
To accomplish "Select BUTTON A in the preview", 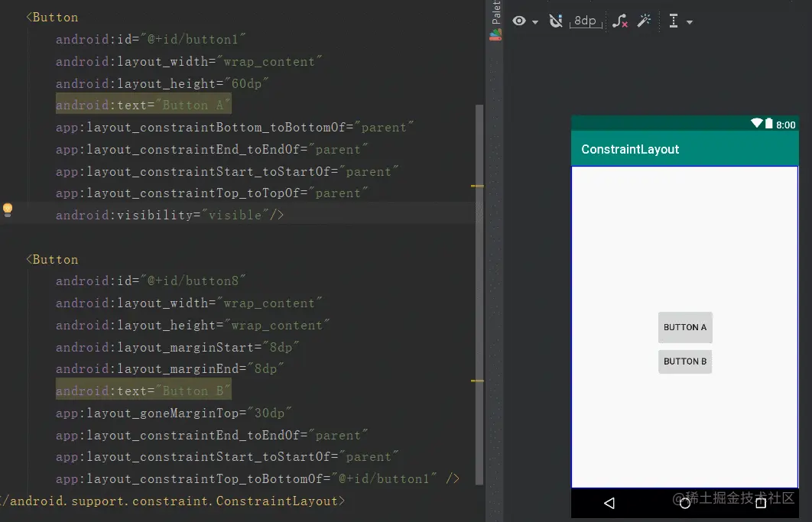I will (x=685, y=327).
